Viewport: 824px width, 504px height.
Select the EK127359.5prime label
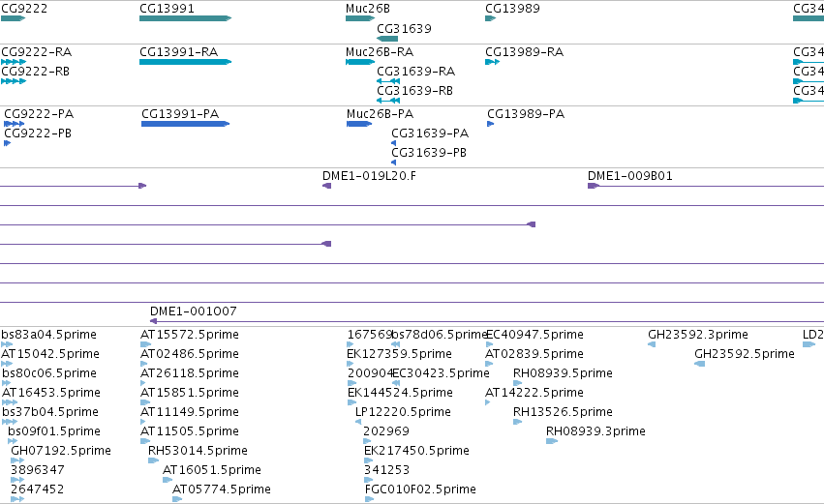pos(399,354)
